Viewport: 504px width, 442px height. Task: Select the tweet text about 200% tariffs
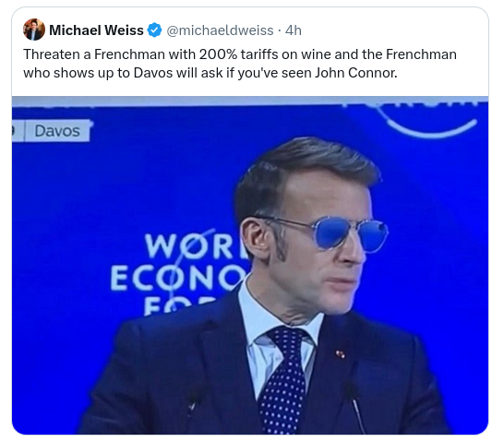click(240, 64)
